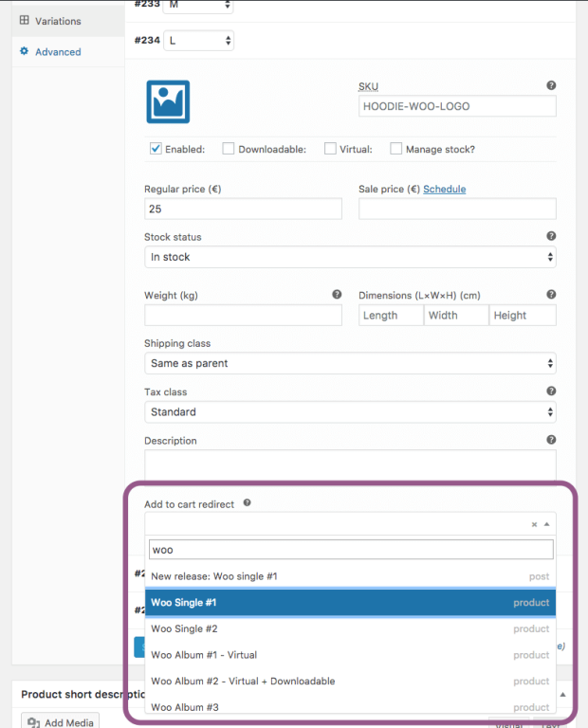The height and width of the screenshot is (728, 588).
Task: Click the Width dimension field
Action: (456, 316)
